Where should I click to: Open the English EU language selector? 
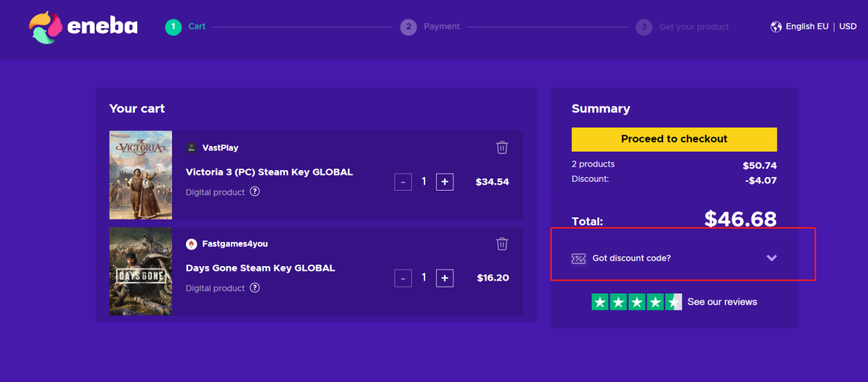pyautogui.click(x=807, y=27)
